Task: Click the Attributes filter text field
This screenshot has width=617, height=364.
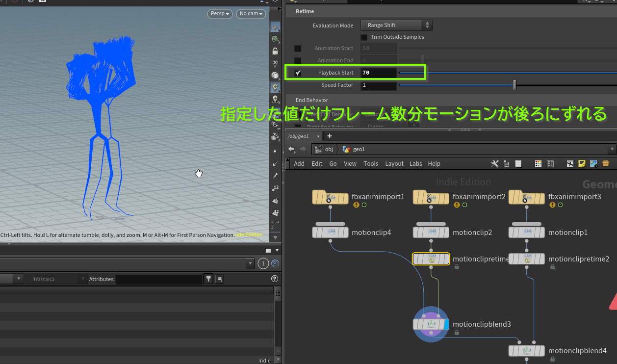Action: pos(159,279)
